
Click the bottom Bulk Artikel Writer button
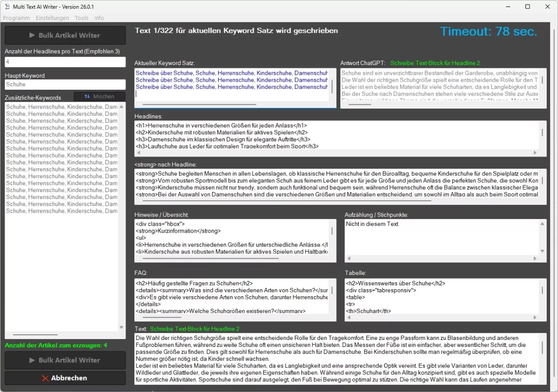coord(65,360)
